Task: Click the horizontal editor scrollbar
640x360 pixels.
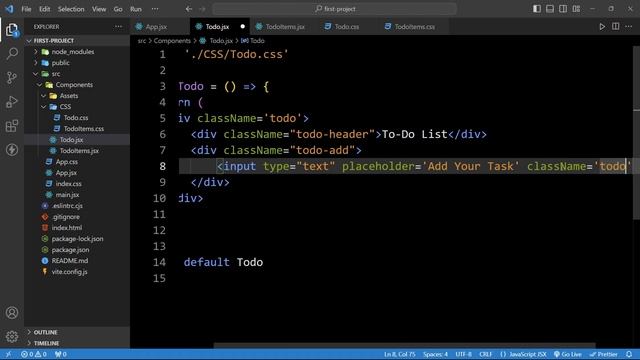Action: (404, 345)
